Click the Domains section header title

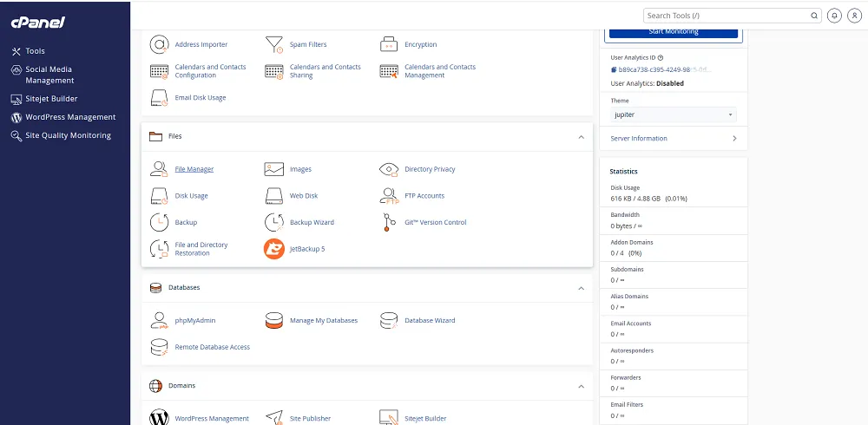[x=182, y=386]
